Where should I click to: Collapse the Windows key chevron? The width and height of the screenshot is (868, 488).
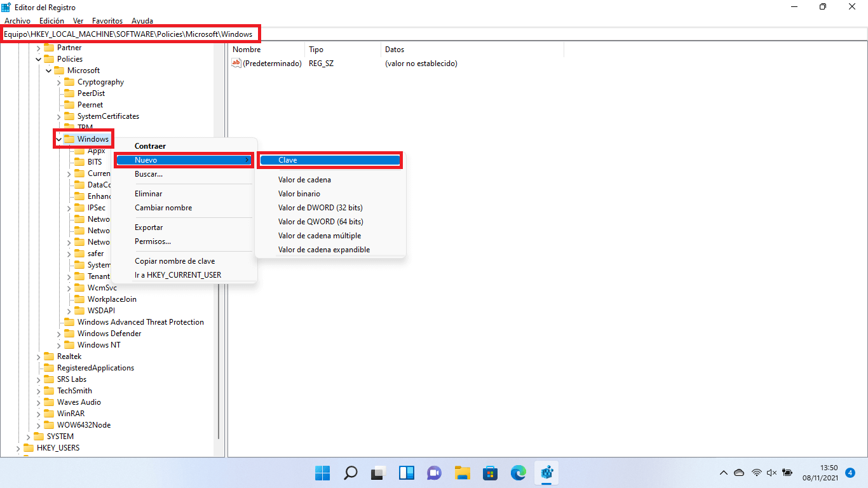(59, 139)
